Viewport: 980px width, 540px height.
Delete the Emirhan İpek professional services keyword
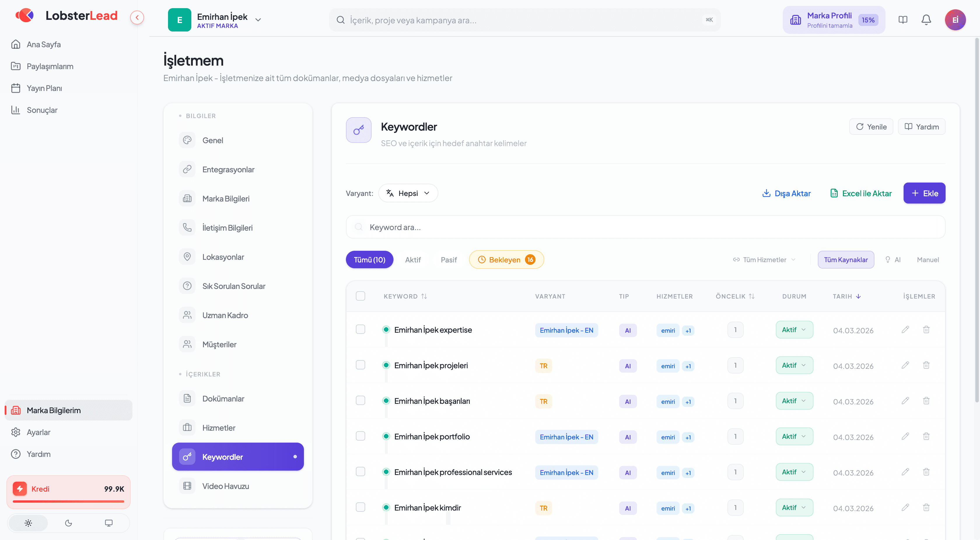926,471
